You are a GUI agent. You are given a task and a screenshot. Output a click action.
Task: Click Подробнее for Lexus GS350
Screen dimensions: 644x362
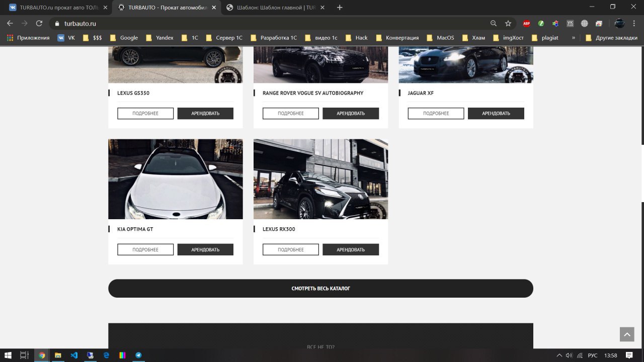(145, 113)
